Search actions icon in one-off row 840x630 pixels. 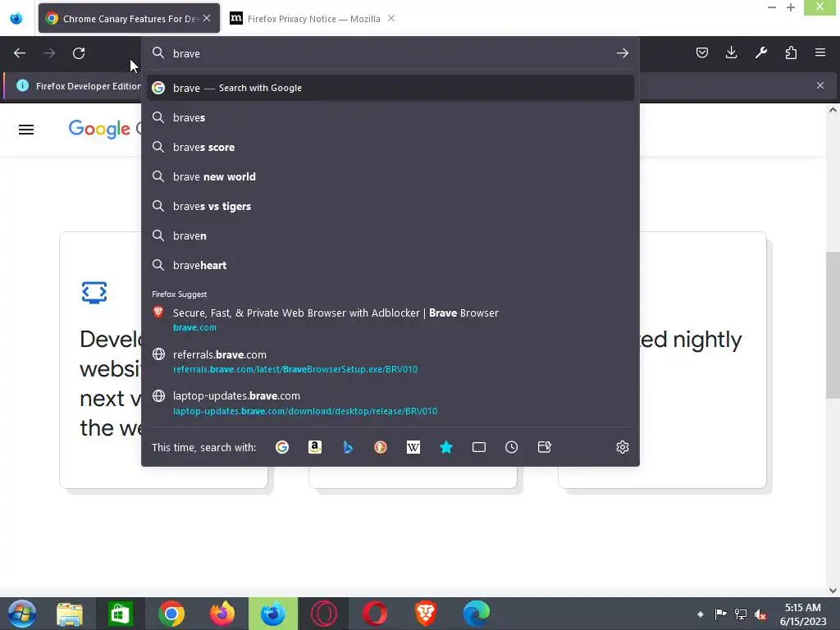coord(545,447)
